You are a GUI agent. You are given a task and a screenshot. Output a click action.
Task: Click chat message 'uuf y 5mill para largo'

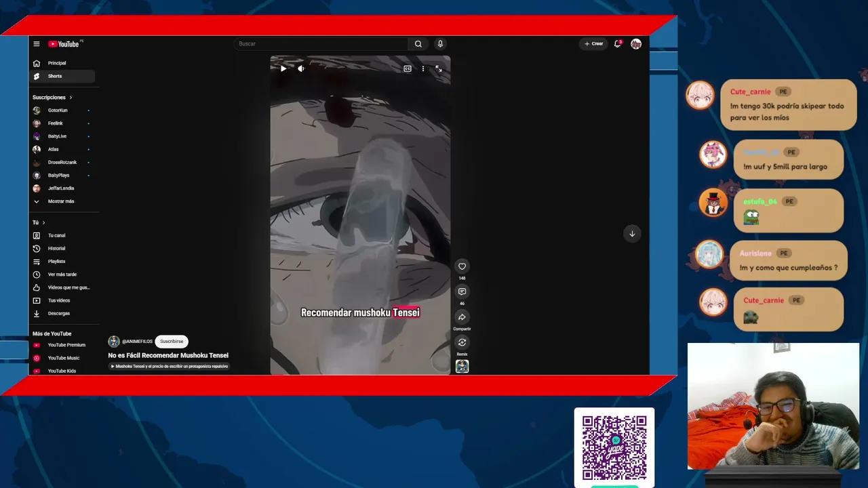785,167
